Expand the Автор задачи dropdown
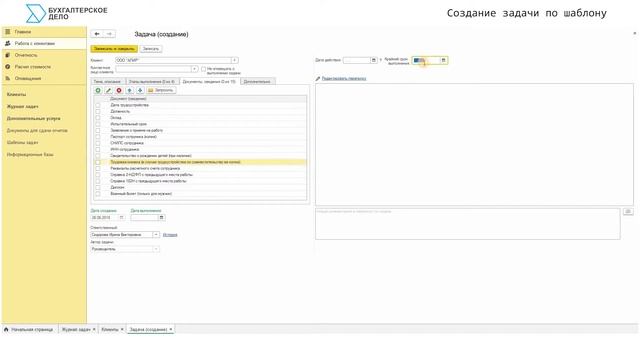This screenshot has height=360, width=640. point(156,249)
